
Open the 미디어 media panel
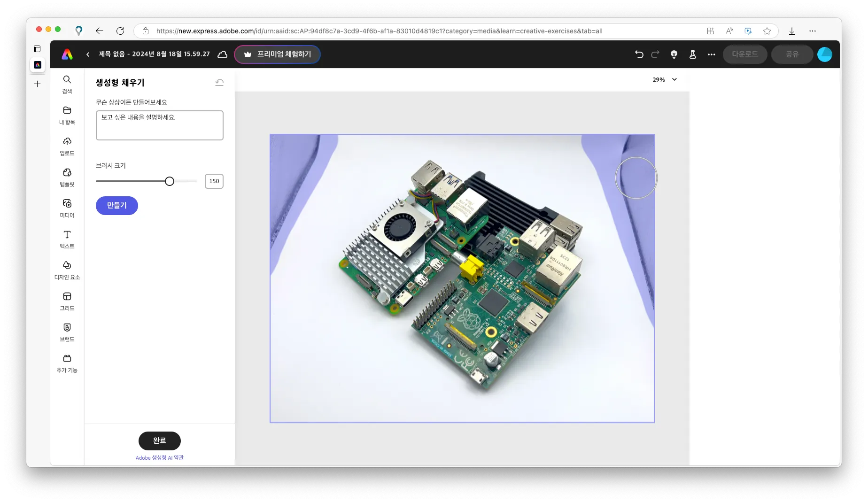click(x=67, y=209)
